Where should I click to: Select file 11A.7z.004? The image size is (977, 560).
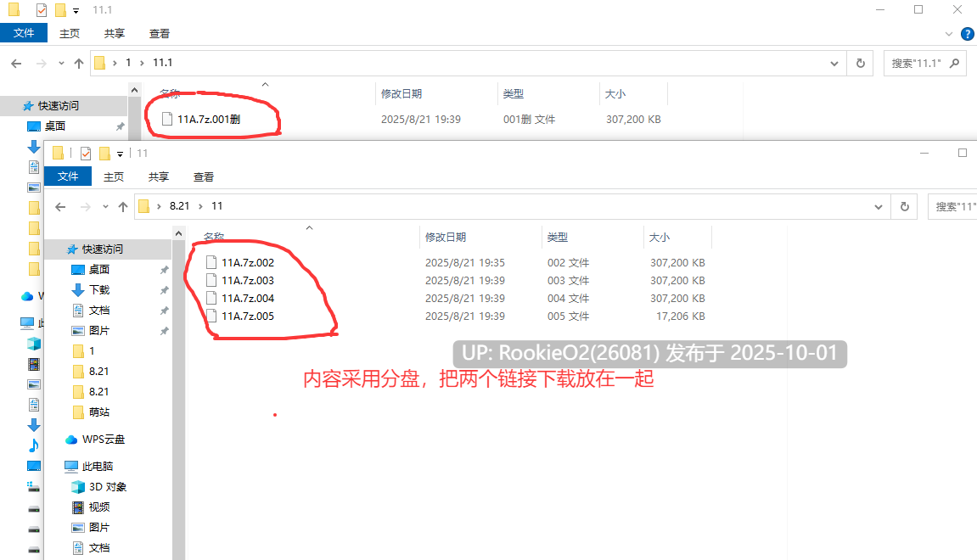click(x=248, y=299)
